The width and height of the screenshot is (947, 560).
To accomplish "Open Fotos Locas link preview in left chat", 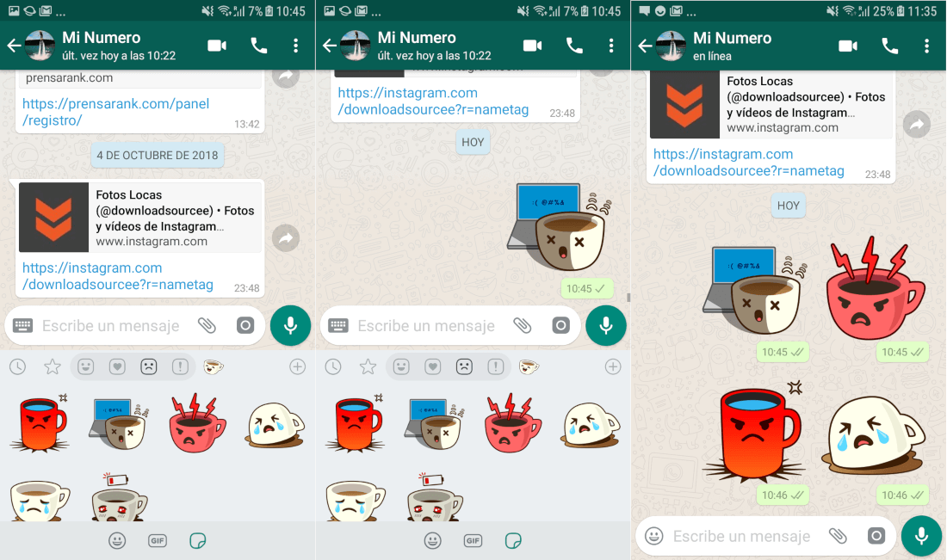I will point(140,218).
